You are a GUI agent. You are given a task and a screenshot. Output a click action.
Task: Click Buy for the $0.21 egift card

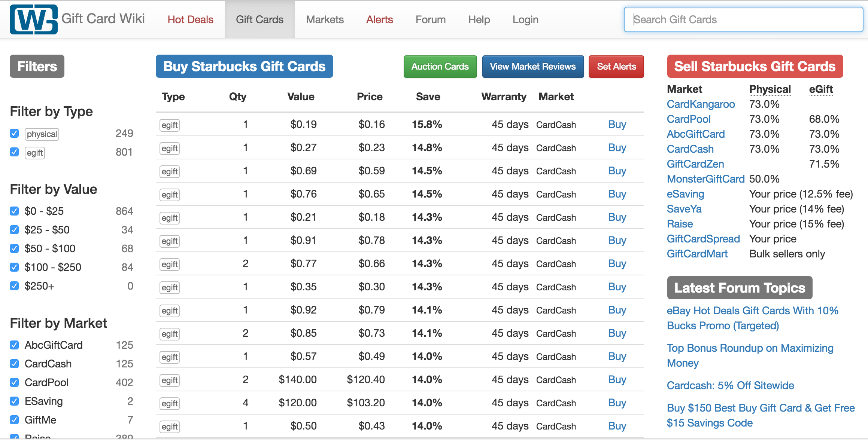click(617, 217)
